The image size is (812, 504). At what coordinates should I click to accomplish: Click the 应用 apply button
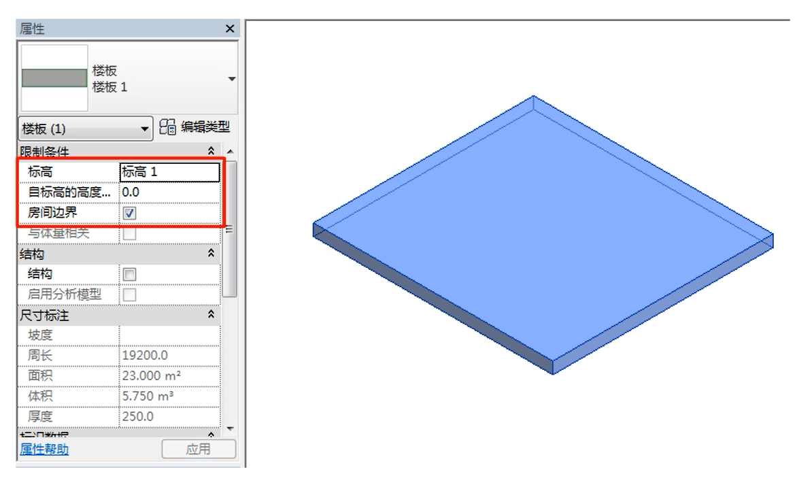click(198, 449)
